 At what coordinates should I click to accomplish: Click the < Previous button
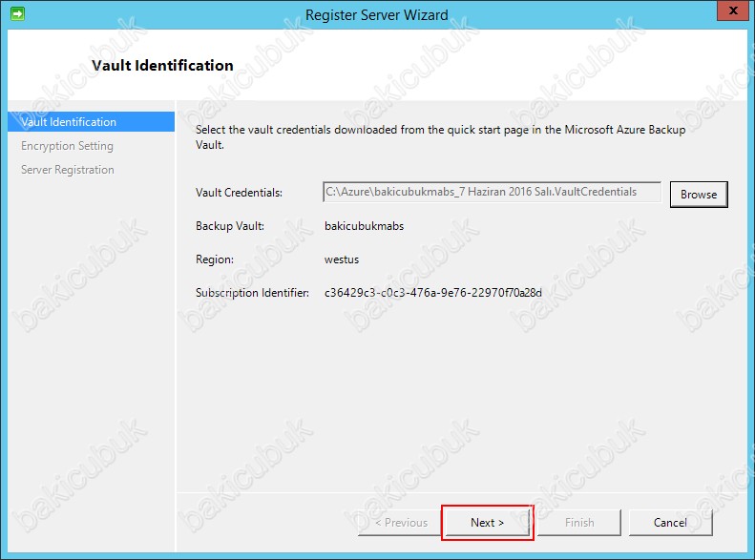(x=401, y=523)
